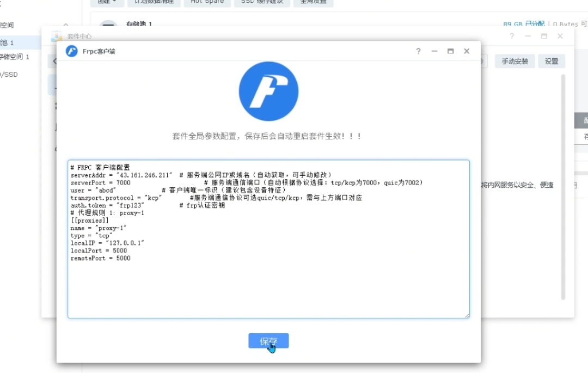Click the type = "tcp" line
This screenshot has height=373, width=588.
(91, 235)
